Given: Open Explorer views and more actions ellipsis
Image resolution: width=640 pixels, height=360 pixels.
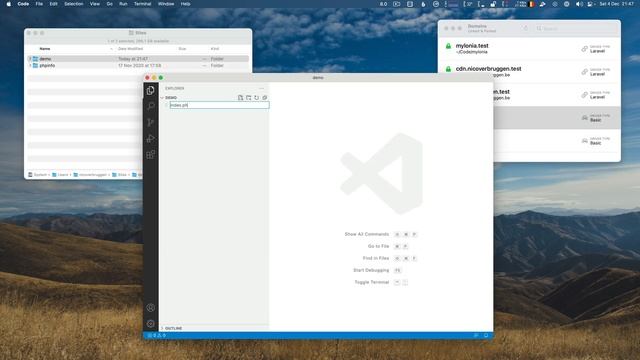Looking at the screenshot, I should click(x=261, y=88).
